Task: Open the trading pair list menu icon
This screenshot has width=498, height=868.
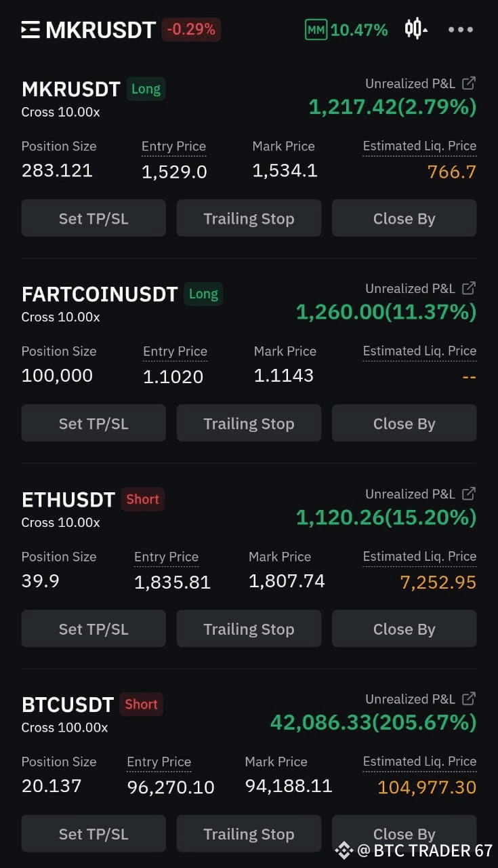Action: point(30,30)
